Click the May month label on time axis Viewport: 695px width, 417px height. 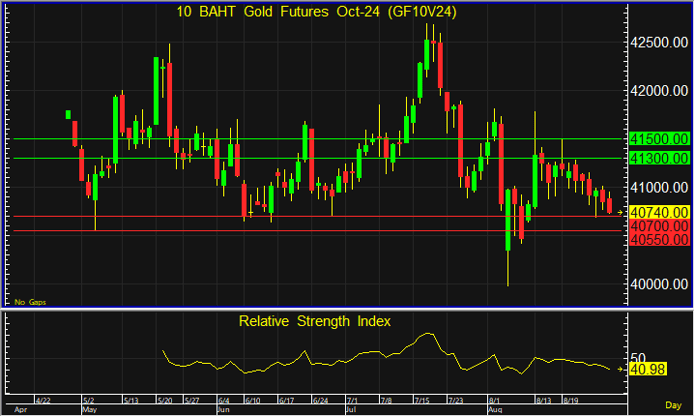click(89, 410)
